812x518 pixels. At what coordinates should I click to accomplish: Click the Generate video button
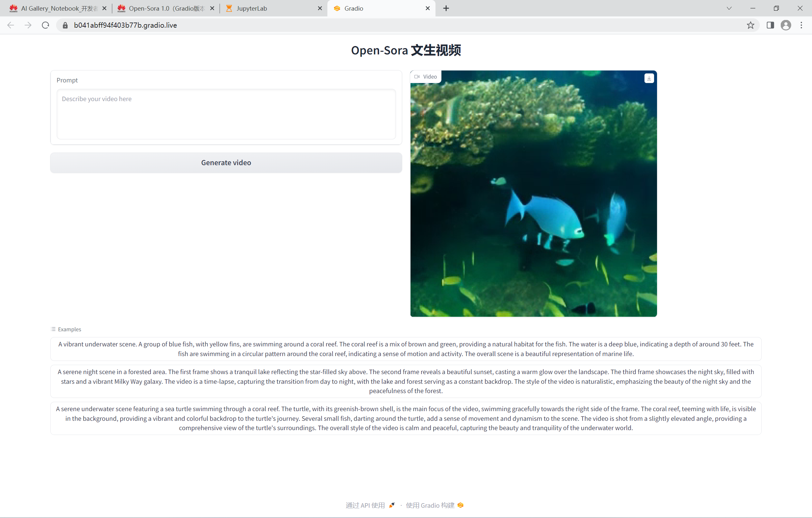[x=226, y=163]
